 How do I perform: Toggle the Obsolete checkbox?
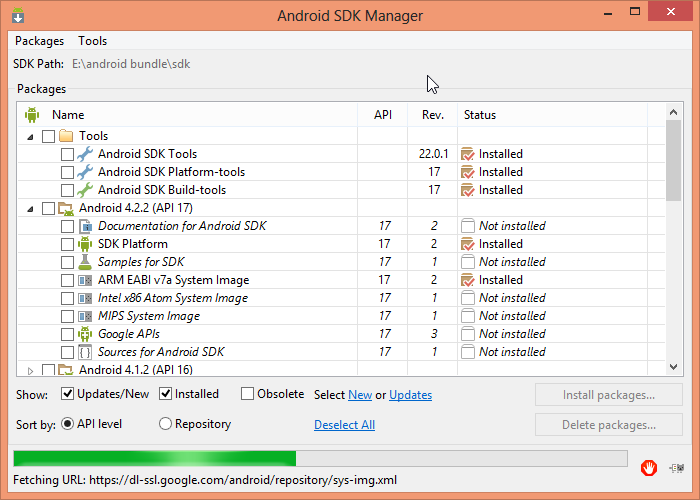(247, 394)
